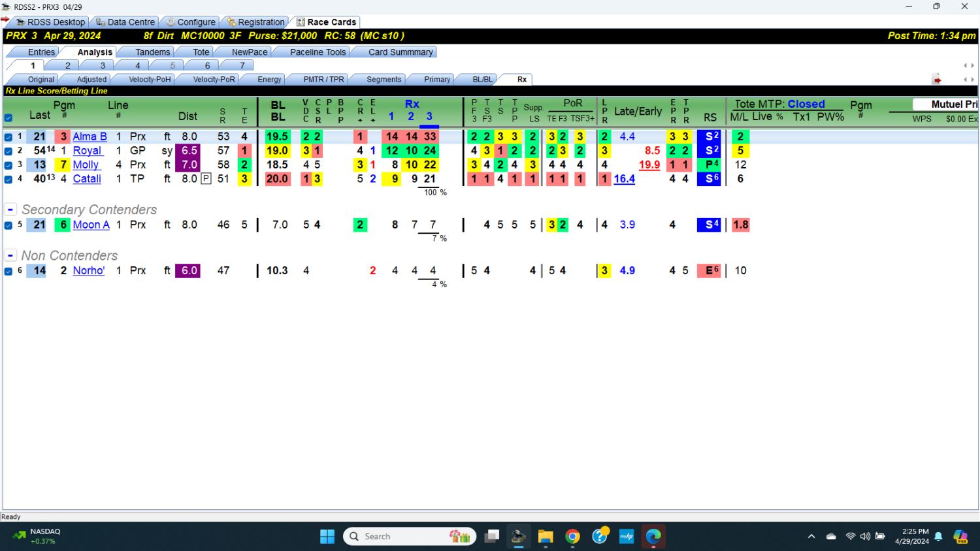Click the Norho' horse link
The height and width of the screenshot is (551, 980).
click(88, 270)
